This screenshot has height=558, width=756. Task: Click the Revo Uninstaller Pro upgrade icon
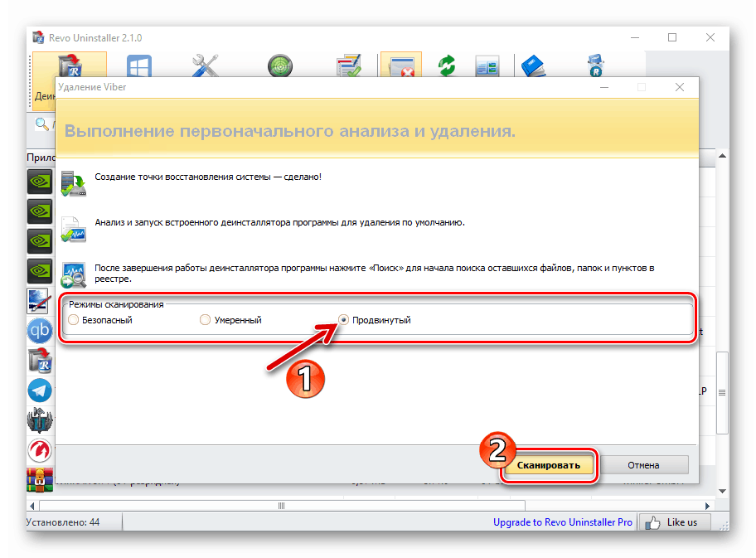pos(596,66)
